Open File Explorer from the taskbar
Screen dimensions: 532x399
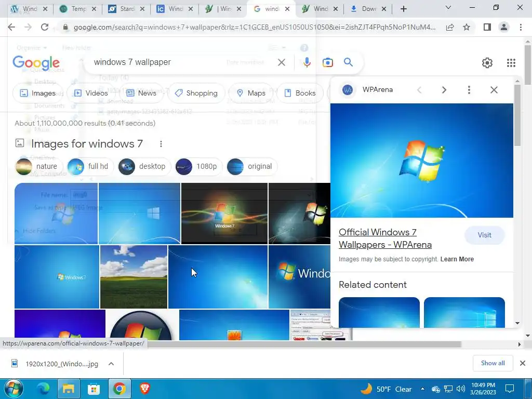(69, 389)
